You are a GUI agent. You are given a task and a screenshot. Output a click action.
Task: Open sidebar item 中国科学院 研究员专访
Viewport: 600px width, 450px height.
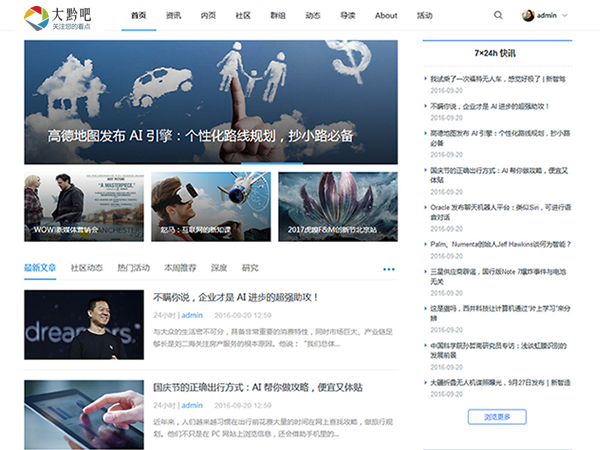498,351
